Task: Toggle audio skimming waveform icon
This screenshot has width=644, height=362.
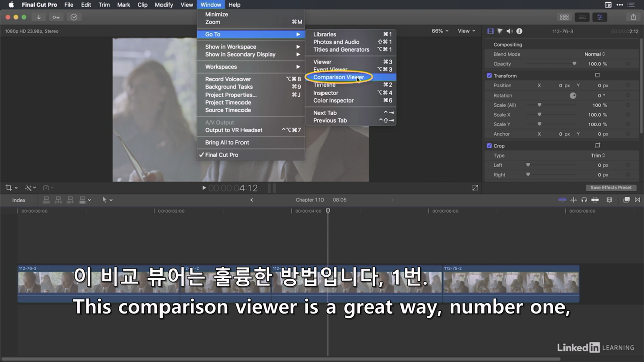Action: (574, 200)
